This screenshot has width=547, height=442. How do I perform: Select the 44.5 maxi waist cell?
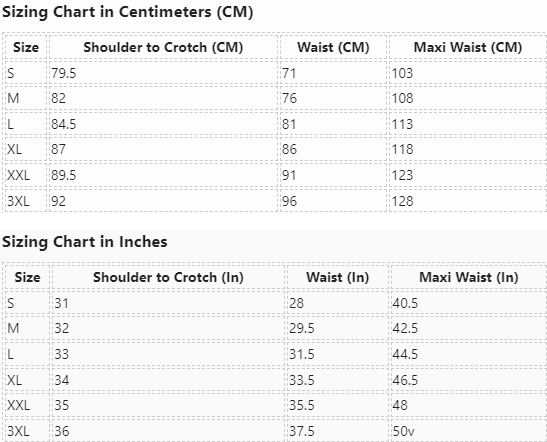pyautogui.click(x=469, y=354)
